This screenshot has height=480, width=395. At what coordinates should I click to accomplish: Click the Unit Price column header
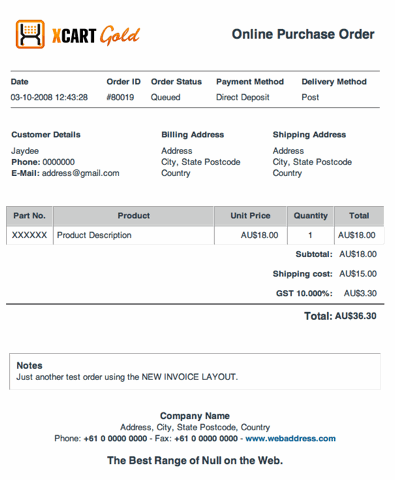pos(250,216)
